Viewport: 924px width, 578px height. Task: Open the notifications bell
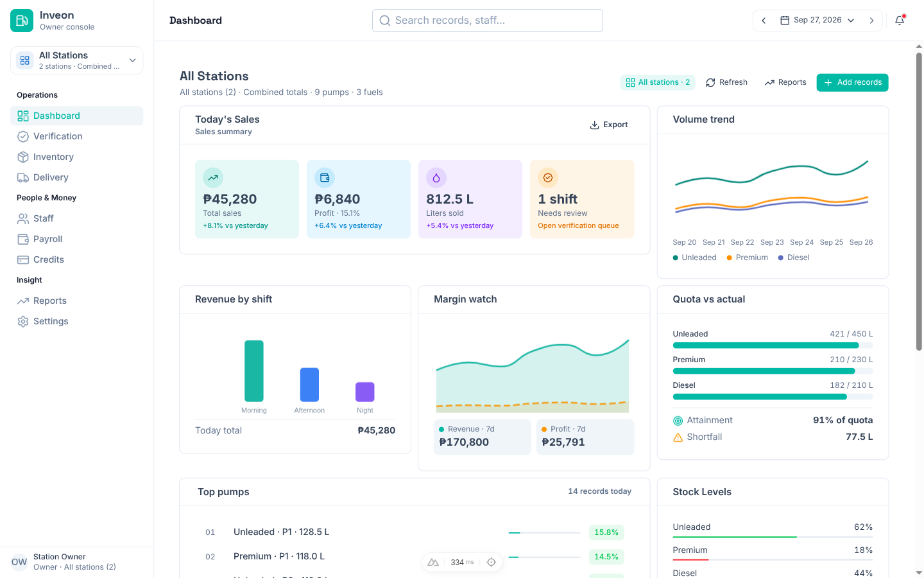(900, 21)
